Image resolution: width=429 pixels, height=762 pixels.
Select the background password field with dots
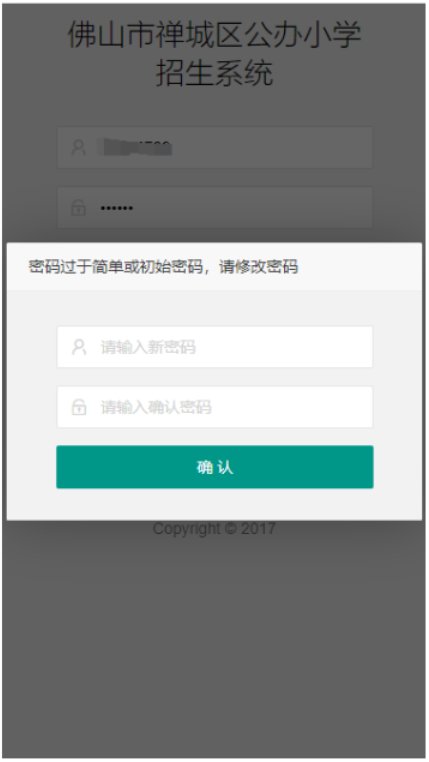[215, 208]
